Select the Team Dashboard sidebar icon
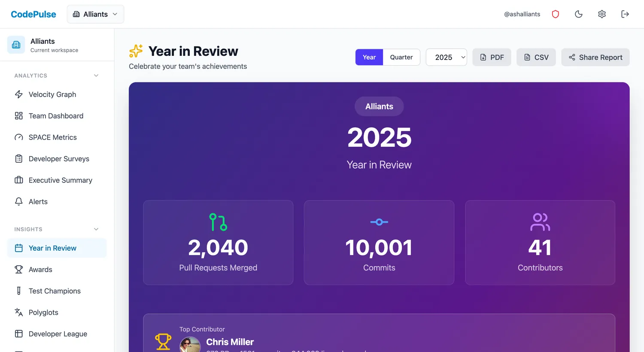 click(x=19, y=116)
